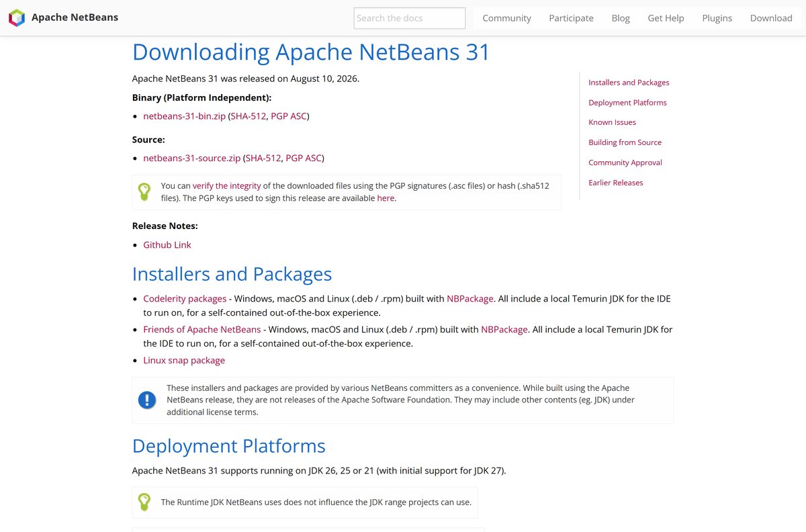Click the Deployment Platforms section heading
The image size is (806, 532).
[228, 446]
